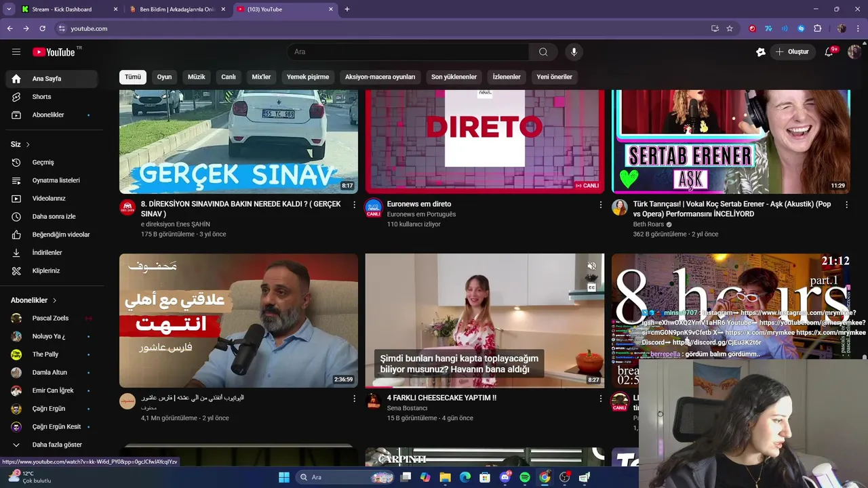Open the YouTube hamburger guide menu
This screenshot has width=868, height=488.
(16, 52)
